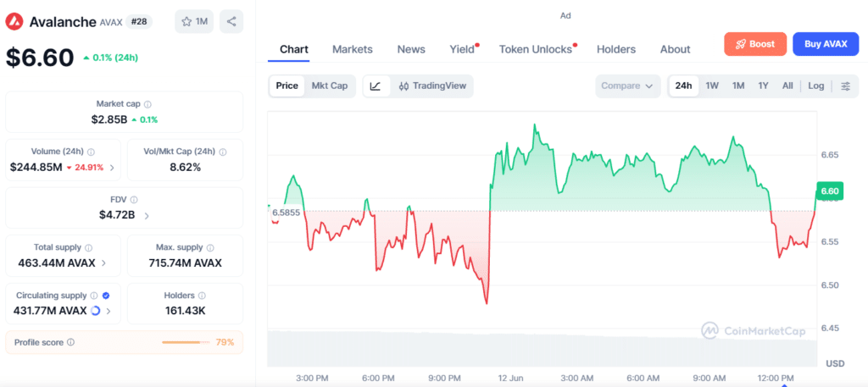This screenshot has height=387, width=868.
Task: Click the Total supply info icon
Action: 88,247
